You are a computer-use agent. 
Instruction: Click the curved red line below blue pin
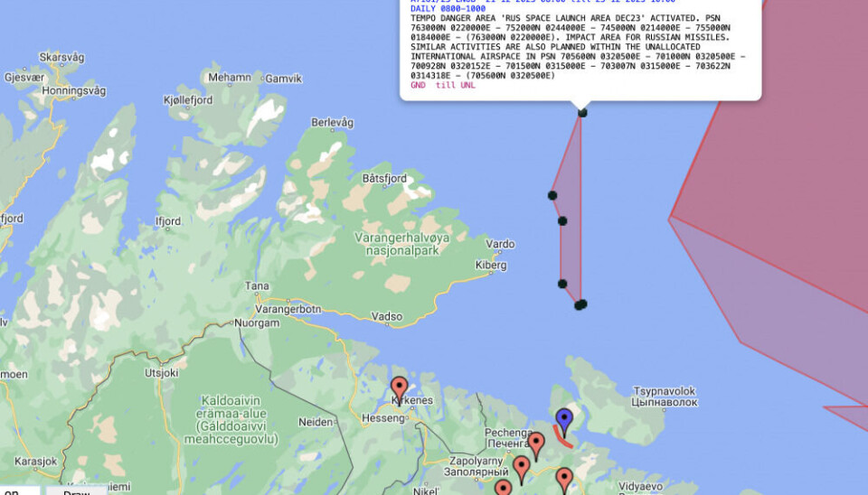coord(562,437)
